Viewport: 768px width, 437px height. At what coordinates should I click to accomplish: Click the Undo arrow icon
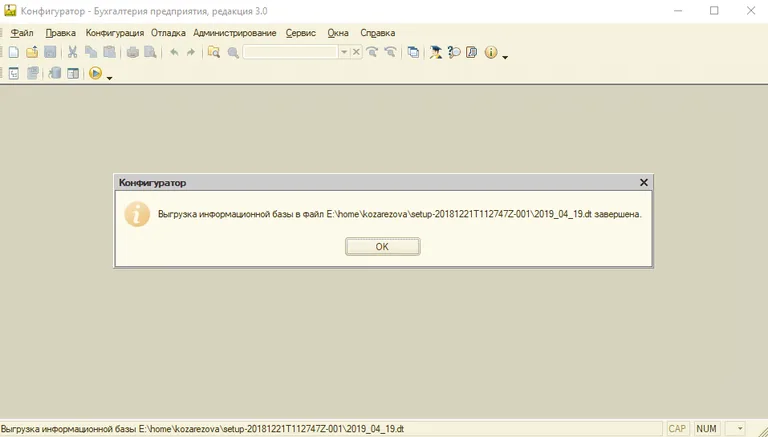coord(174,52)
